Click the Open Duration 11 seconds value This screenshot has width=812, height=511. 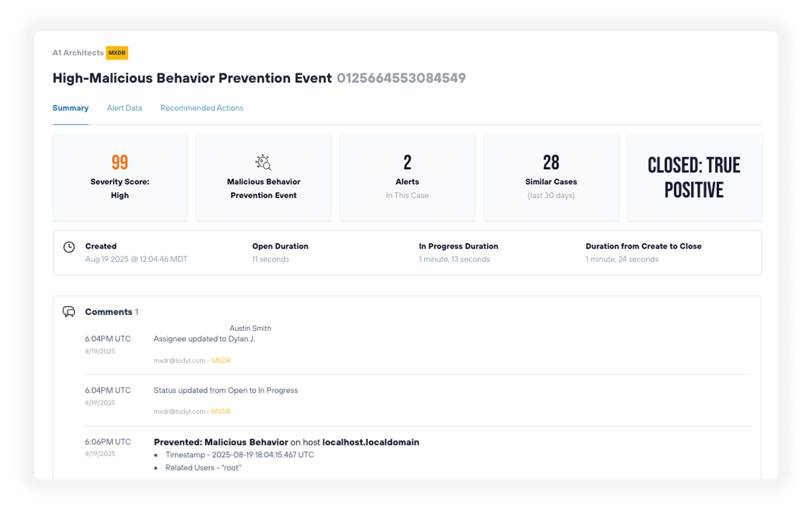tap(271, 259)
